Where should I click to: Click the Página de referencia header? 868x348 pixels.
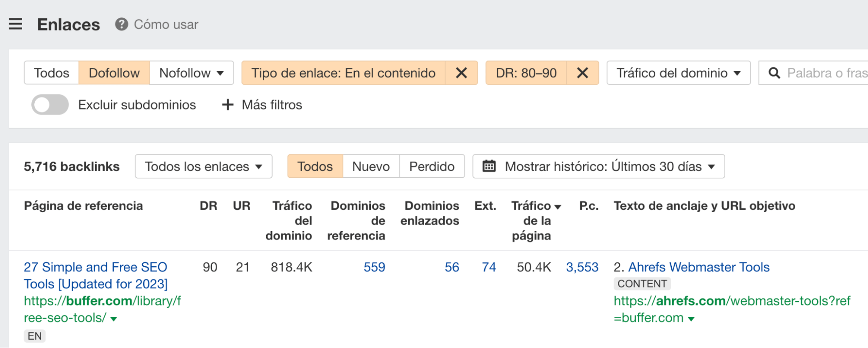(x=83, y=205)
